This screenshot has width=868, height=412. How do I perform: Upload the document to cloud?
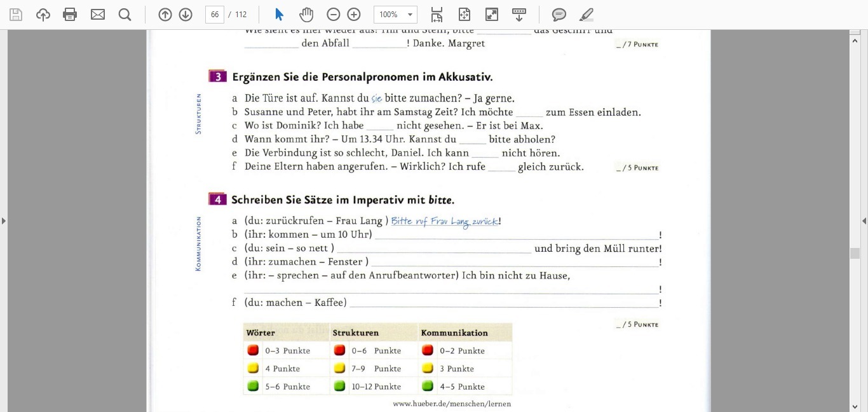click(x=43, y=15)
